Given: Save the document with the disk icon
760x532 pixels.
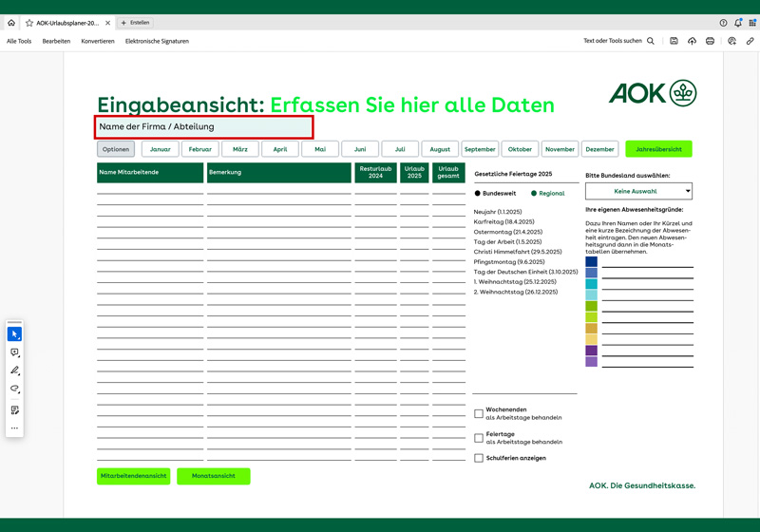Looking at the screenshot, I should click(x=674, y=41).
